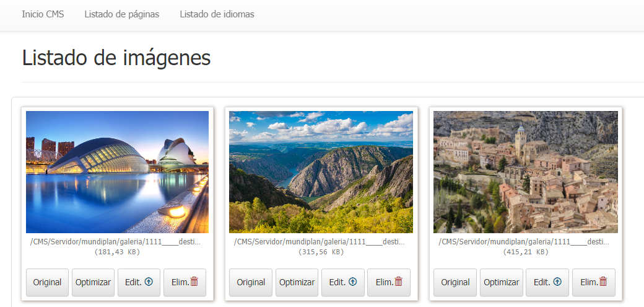Image resolution: width=644 pixels, height=307 pixels.
Task: Click Elim. on the 315,56 KB image
Action: pos(389,282)
